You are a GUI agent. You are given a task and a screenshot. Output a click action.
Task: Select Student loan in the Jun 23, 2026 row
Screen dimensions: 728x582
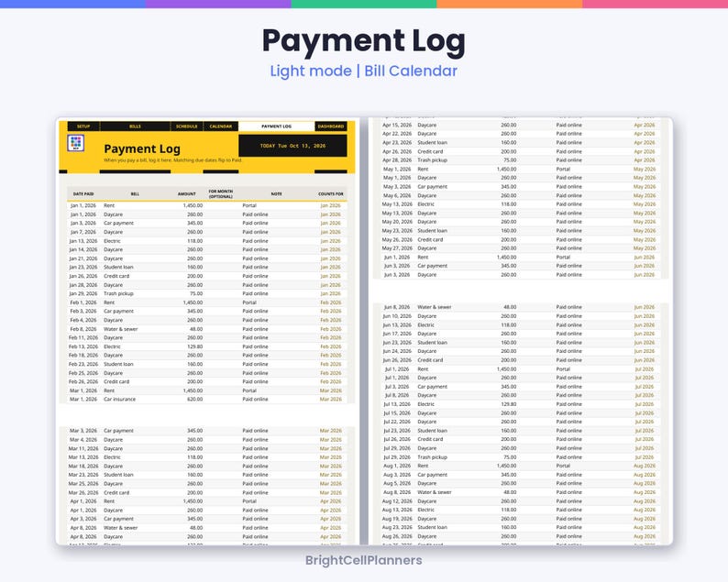(432, 343)
